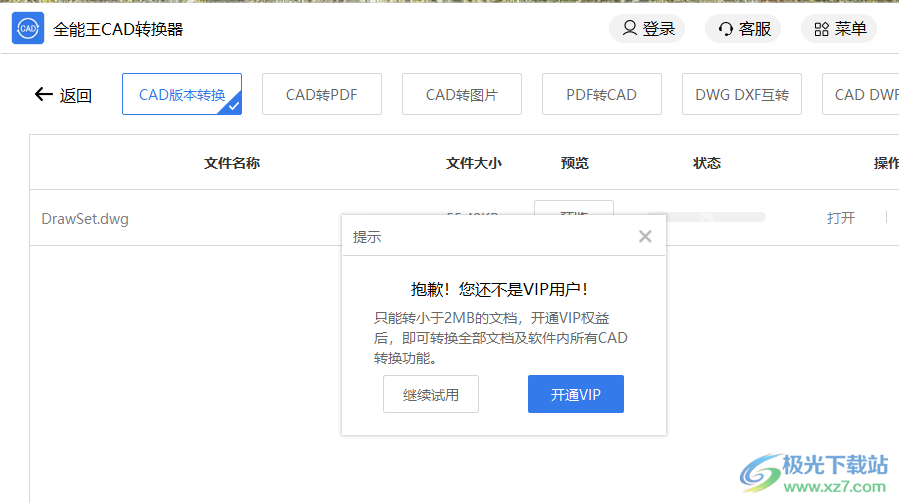Screen dimensions: 899x503
Task: Switch to the CAD转PDF tab
Action: point(322,94)
